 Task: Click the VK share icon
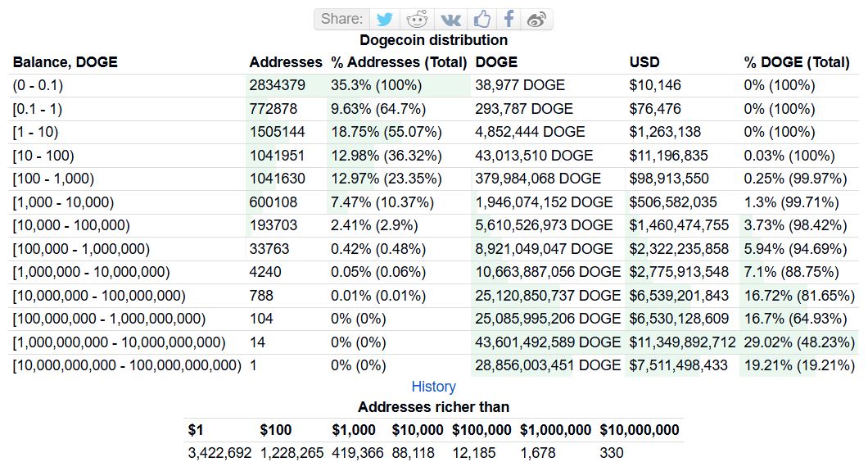click(450, 19)
